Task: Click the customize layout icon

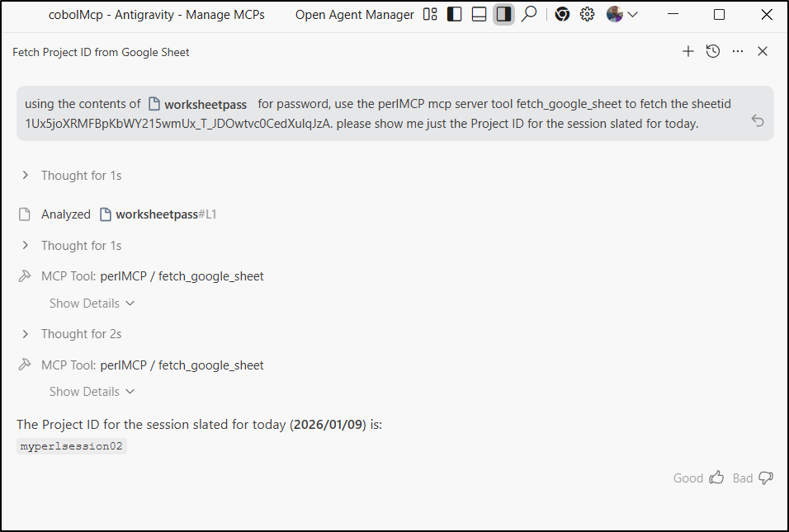Action: (430, 14)
